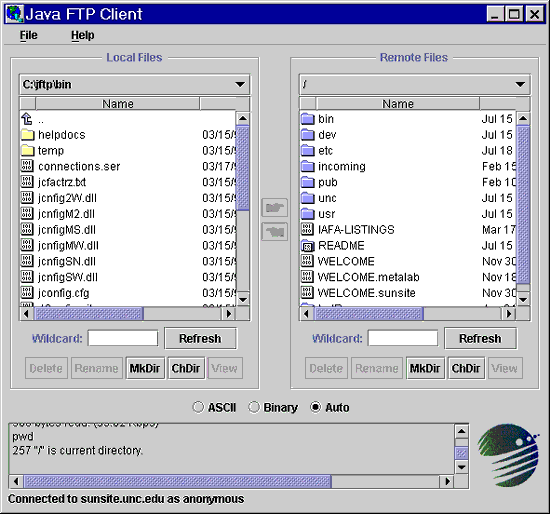Click log area scroll-down arrow

click(461, 467)
